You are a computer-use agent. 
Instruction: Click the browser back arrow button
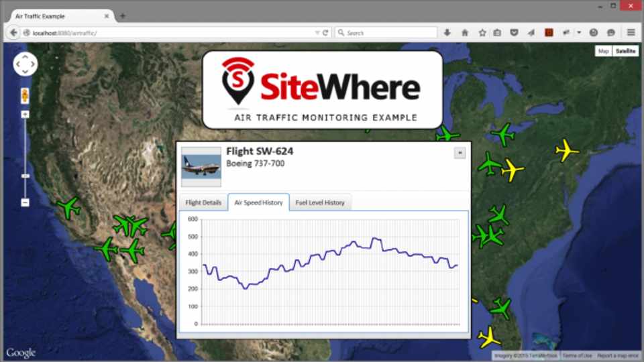click(13, 32)
